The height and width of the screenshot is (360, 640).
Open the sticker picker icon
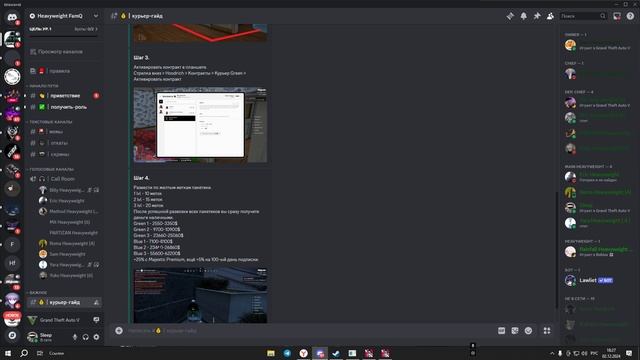pyautogui.click(x=515, y=331)
